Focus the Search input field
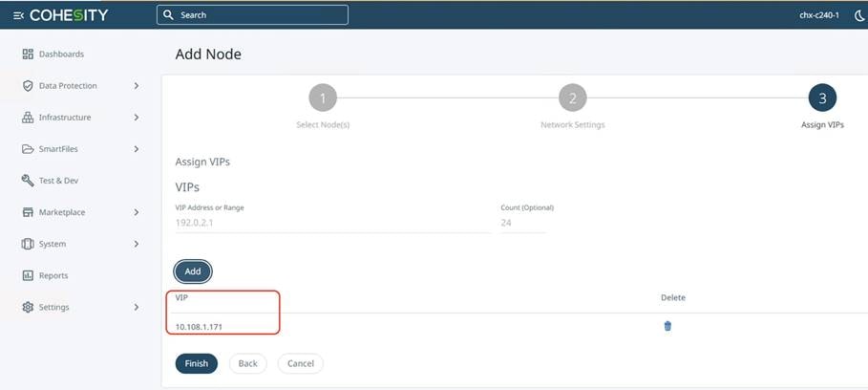Viewport: 868px width, 390px height. pos(252,15)
